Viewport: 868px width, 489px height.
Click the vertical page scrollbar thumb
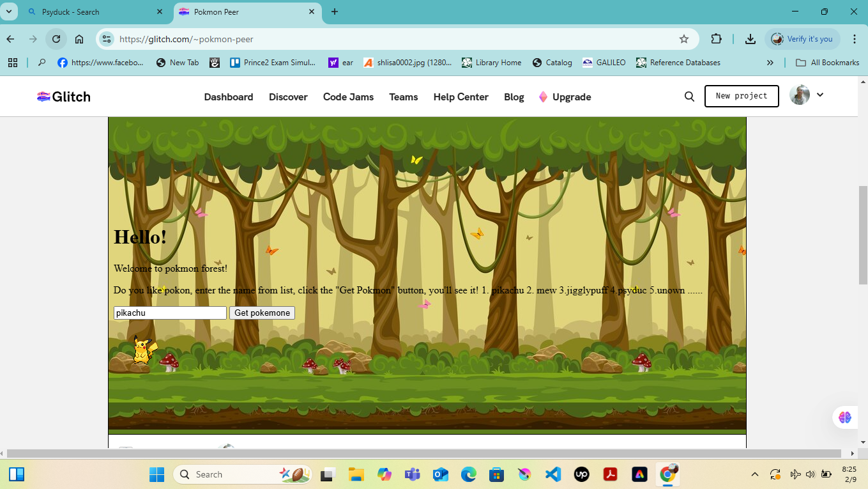pos(863,237)
